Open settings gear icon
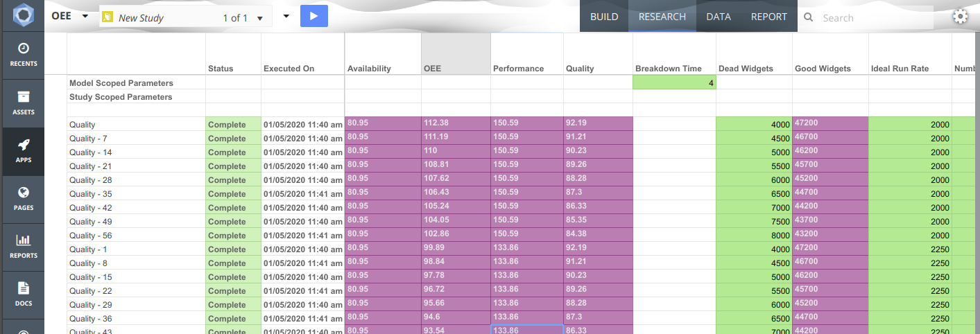980x334 pixels. [960, 17]
